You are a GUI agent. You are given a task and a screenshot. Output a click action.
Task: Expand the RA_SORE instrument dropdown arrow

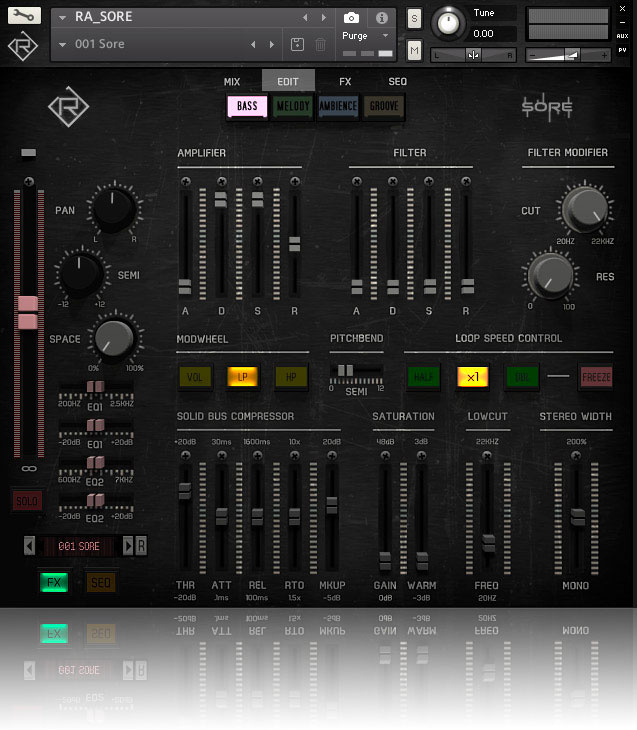(x=63, y=17)
